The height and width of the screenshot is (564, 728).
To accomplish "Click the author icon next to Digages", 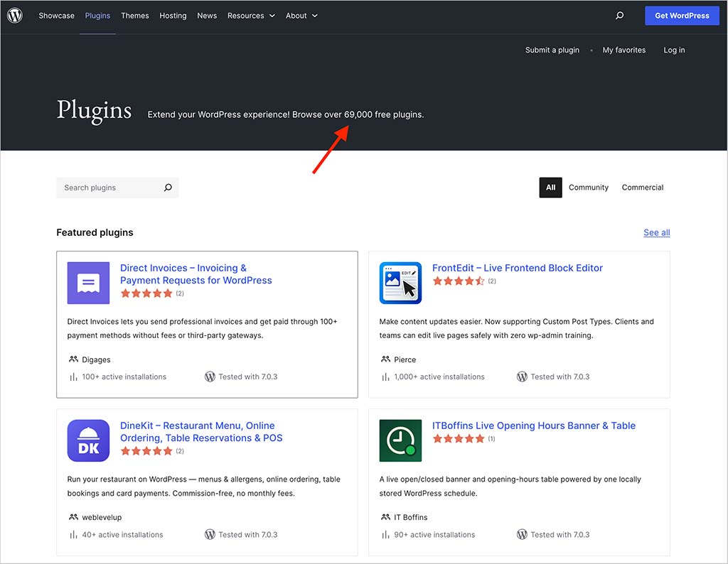I will coord(73,359).
